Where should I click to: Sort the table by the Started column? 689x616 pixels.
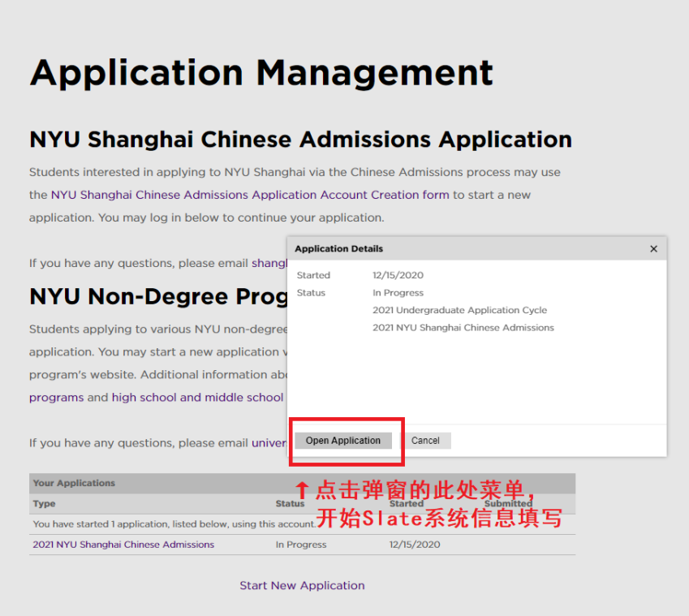[x=407, y=503]
